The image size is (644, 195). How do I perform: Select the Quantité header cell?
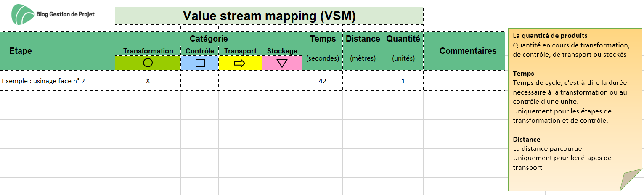pos(403,39)
